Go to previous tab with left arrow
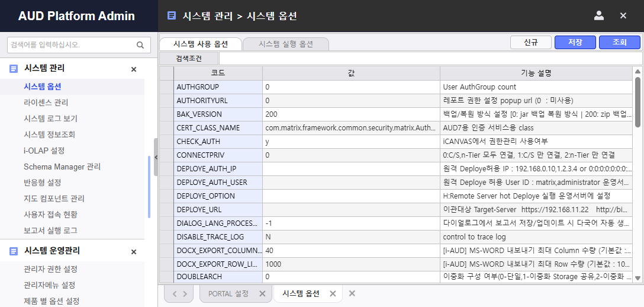Viewport: 644px width, 307px height. [x=174, y=293]
